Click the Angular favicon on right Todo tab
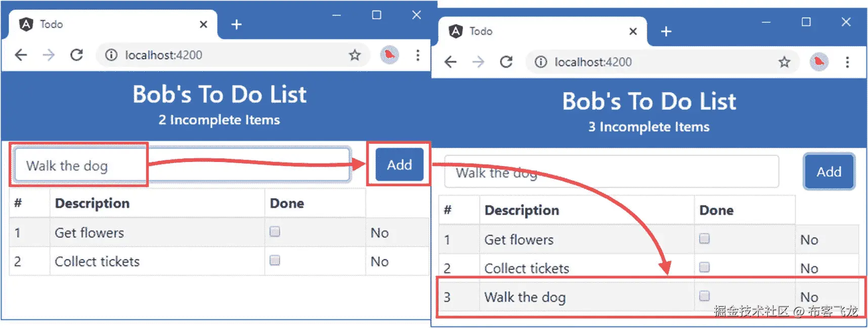868x328 pixels. point(456,31)
